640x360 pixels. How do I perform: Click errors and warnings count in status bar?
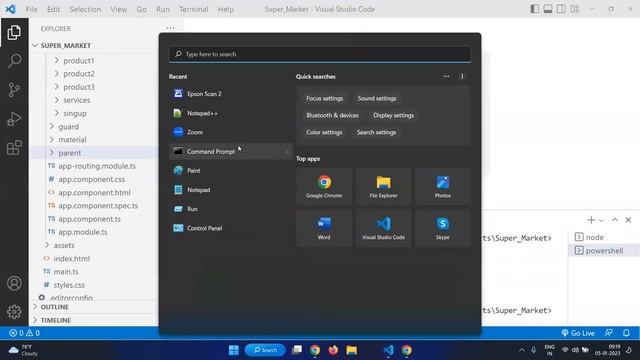click(x=24, y=333)
